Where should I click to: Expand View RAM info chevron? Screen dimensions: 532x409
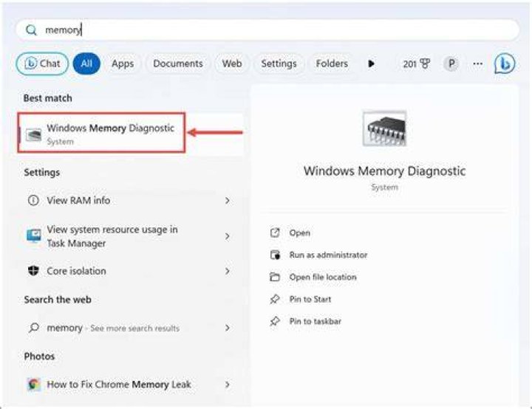(228, 201)
